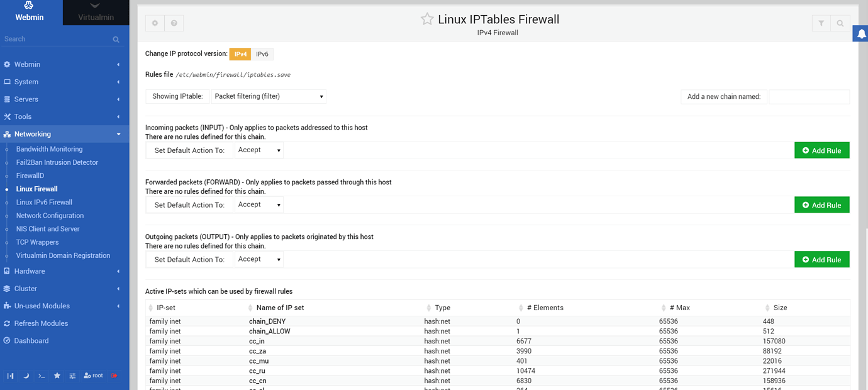Open INPUT chain default action dropdown
The image size is (868, 390).
coord(259,150)
